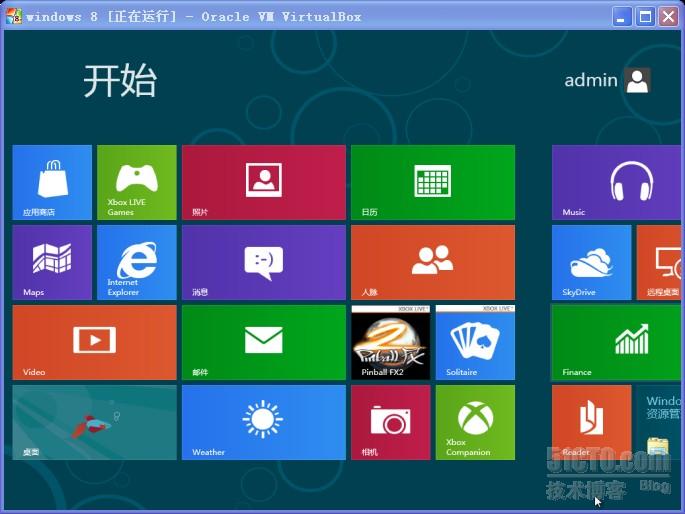
Task: Open the SkyDrive cloud tile
Action: [x=592, y=262]
